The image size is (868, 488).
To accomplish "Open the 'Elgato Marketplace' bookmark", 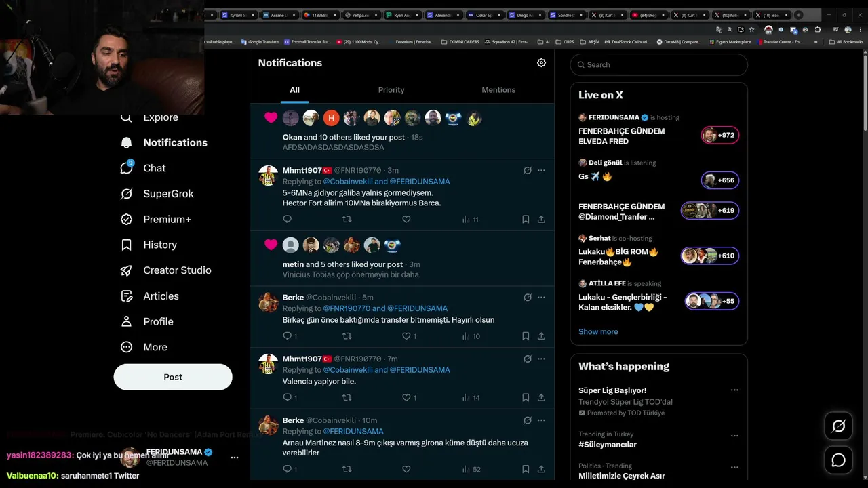I will click(730, 42).
